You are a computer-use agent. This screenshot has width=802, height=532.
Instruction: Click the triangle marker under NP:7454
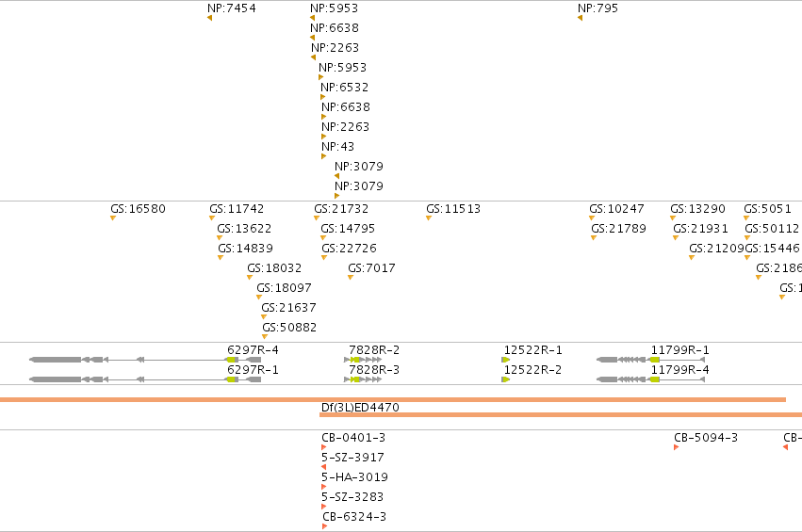(x=210, y=18)
